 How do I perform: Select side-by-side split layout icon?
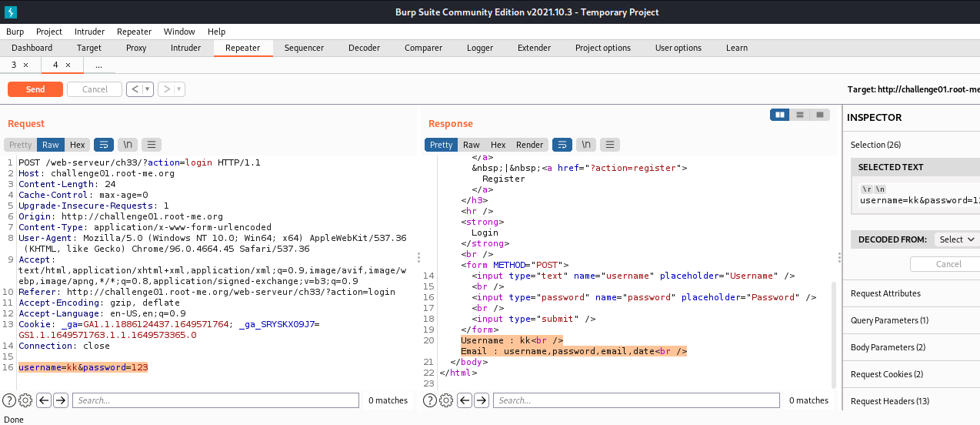coord(780,115)
